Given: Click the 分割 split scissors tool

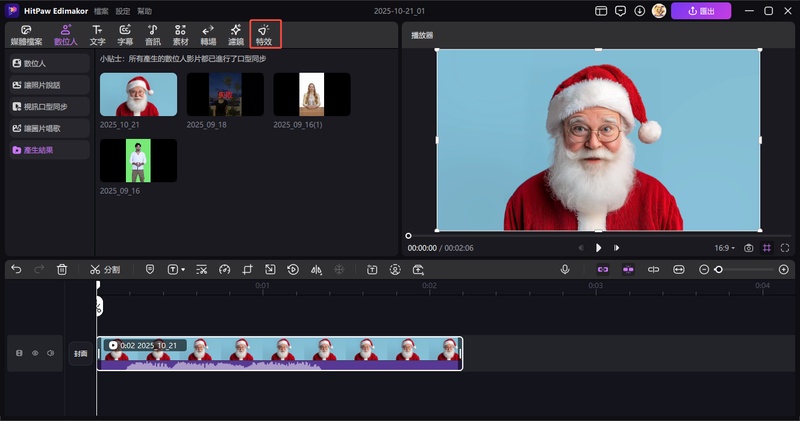Looking at the screenshot, I should tap(104, 269).
